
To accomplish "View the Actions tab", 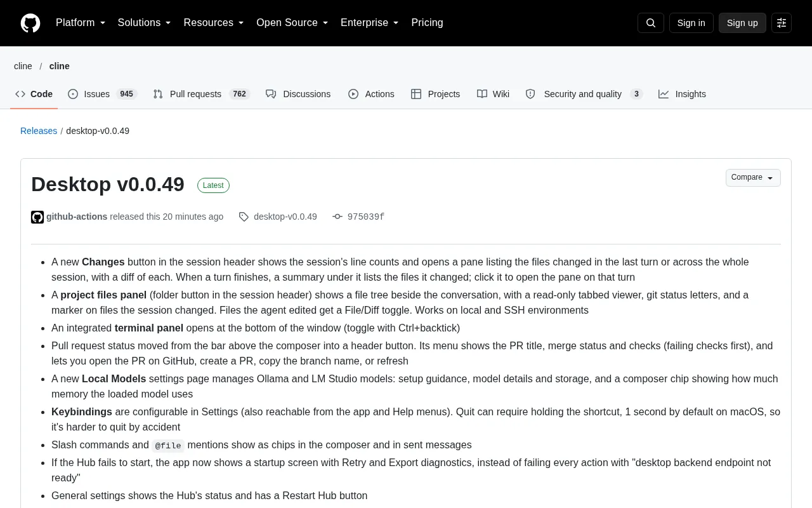I will (x=371, y=94).
